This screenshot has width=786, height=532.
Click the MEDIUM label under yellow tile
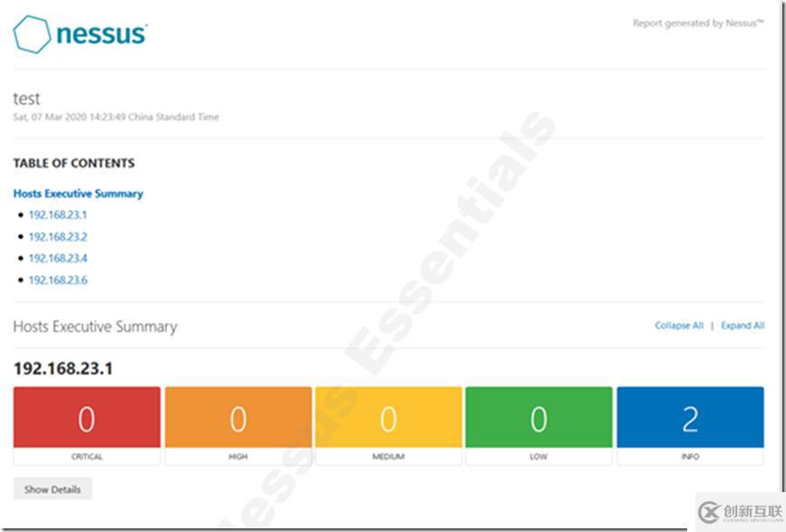point(389,457)
